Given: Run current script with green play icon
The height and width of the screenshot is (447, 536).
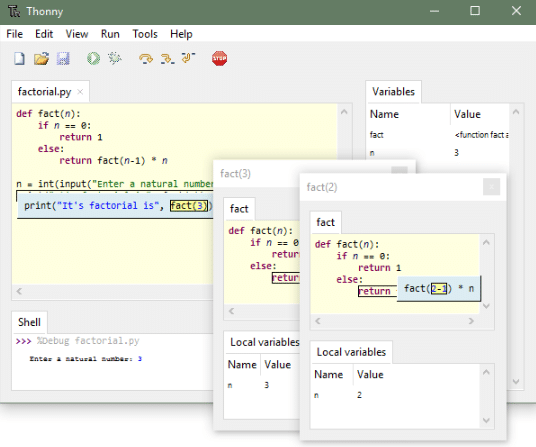Looking at the screenshot, I should click(93, 58).
